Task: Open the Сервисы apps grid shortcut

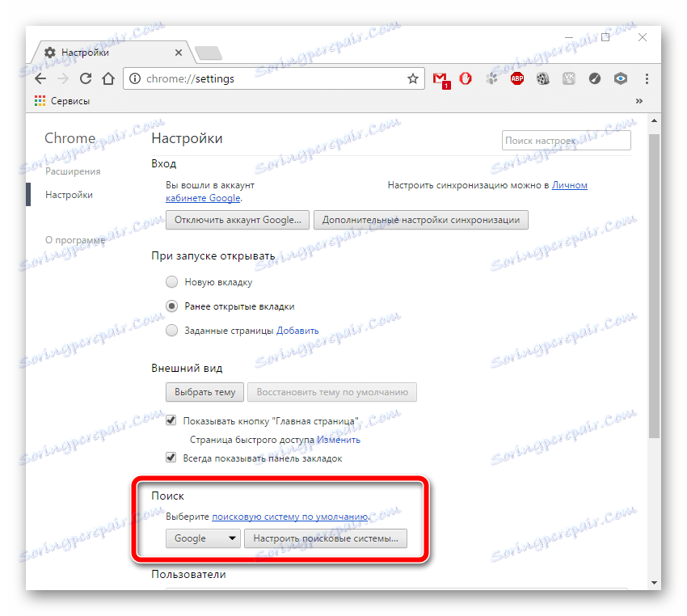Action: point(62,101)
